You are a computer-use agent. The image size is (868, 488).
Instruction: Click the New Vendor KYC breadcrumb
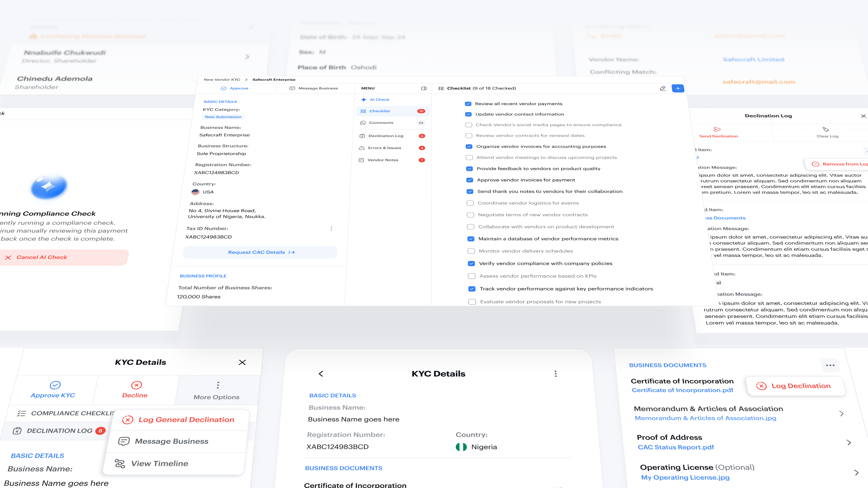[222, 80]
